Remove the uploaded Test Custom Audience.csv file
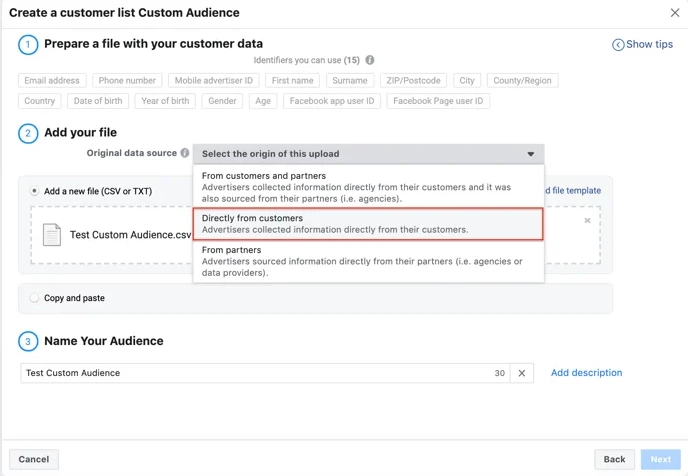The image size is (688, 476). [587, 220]
